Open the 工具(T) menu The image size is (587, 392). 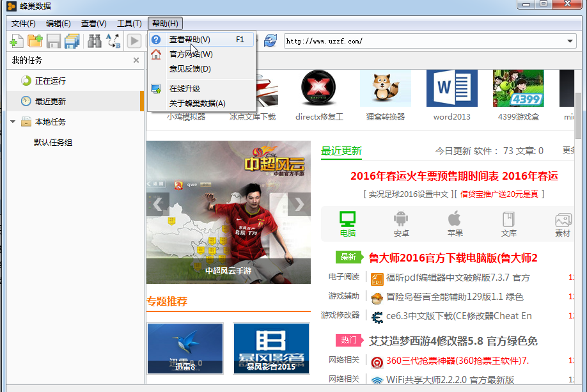point(129,24)
